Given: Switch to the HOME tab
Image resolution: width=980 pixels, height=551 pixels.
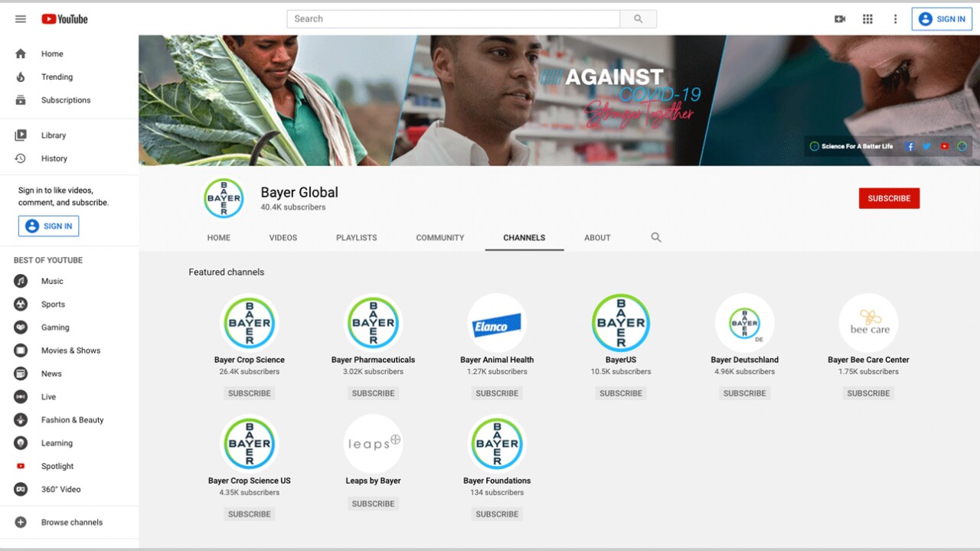Looking at the screenshot, I should tap(219, 237).
